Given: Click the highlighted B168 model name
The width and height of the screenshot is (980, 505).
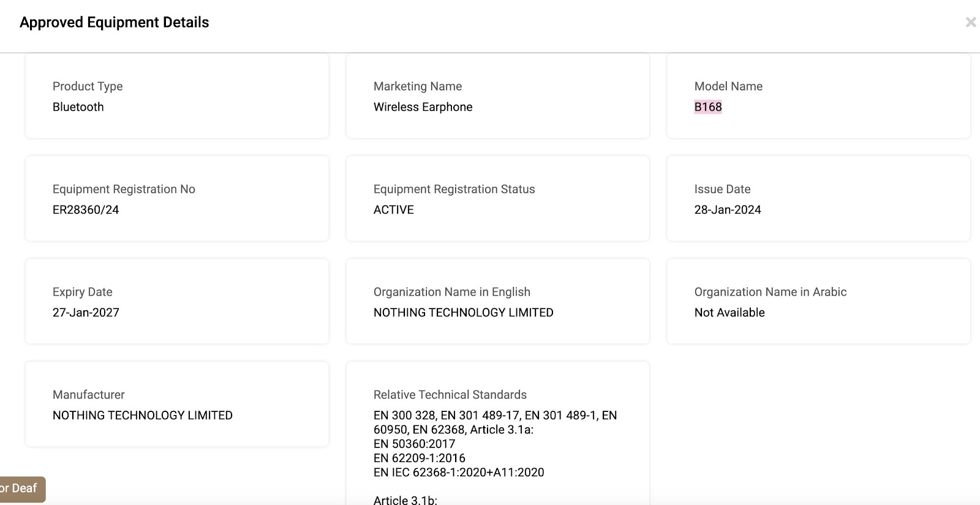Looking at the screenshot, I should [708, 107].
